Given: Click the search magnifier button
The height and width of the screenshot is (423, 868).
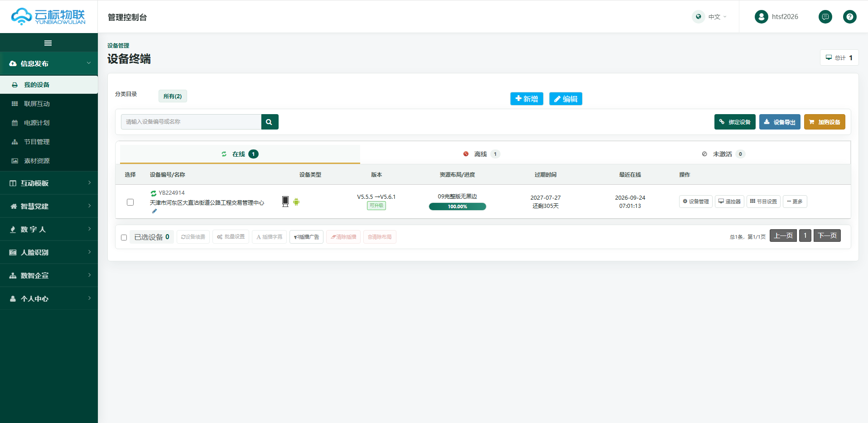Looking at the screenshot, I should pos(270,122).
